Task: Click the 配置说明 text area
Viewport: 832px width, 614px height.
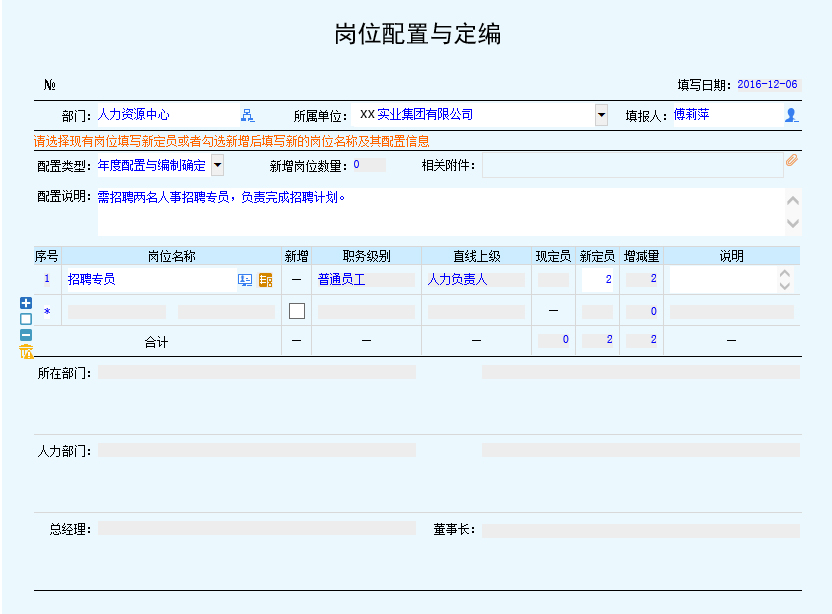Action: click(441, 212)
